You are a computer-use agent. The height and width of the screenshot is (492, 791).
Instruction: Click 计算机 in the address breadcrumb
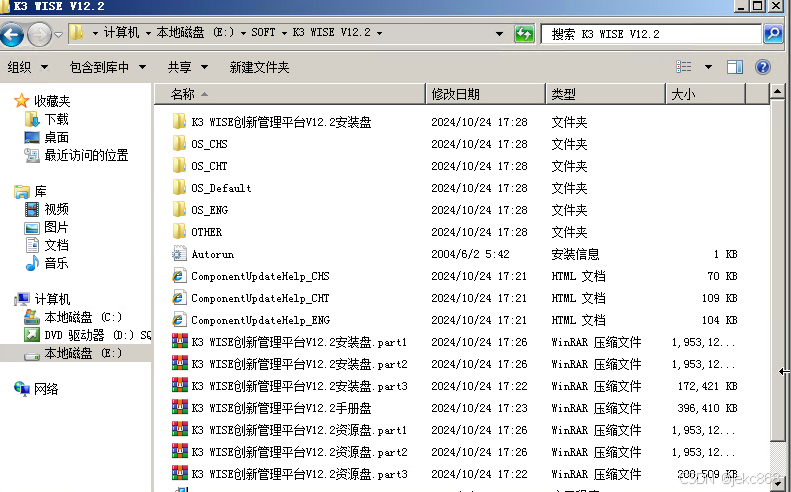(121, 33)
